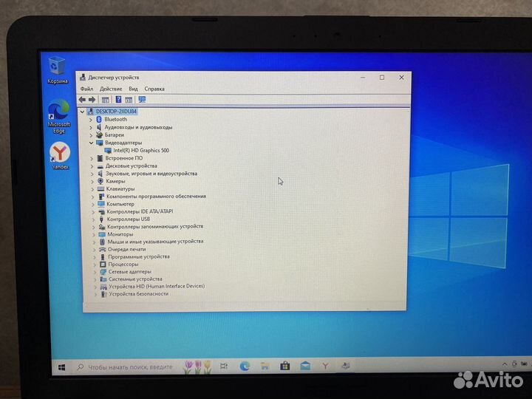Click the taskbar search input field
532x399 pixels.
click(126, 366)
